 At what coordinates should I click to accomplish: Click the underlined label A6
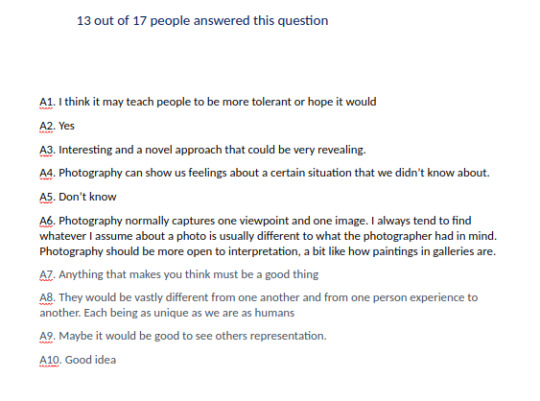click(47, 221)
